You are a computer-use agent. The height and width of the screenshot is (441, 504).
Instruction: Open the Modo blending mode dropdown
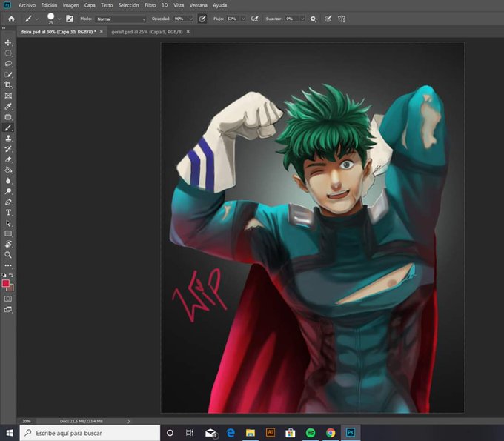[121, 19]
